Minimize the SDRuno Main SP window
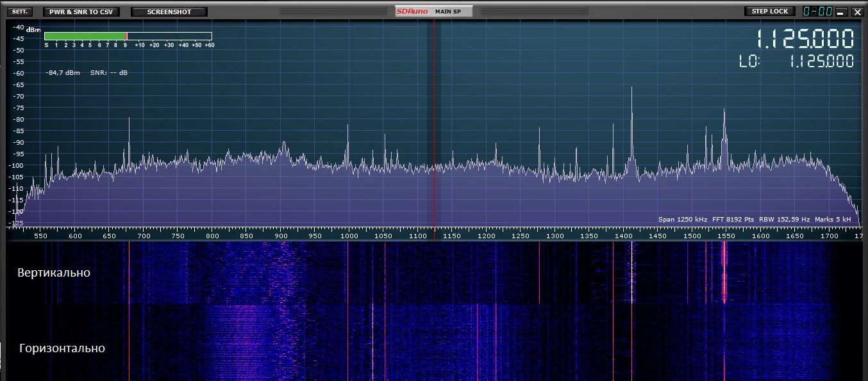The width and height of the screenshot is (868, 381). coord(841,12)
